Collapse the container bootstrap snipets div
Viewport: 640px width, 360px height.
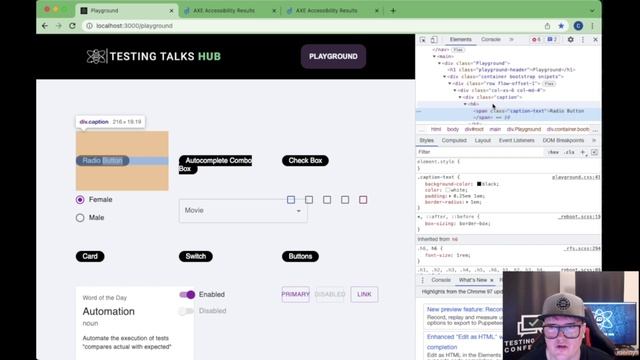[445, 77]
